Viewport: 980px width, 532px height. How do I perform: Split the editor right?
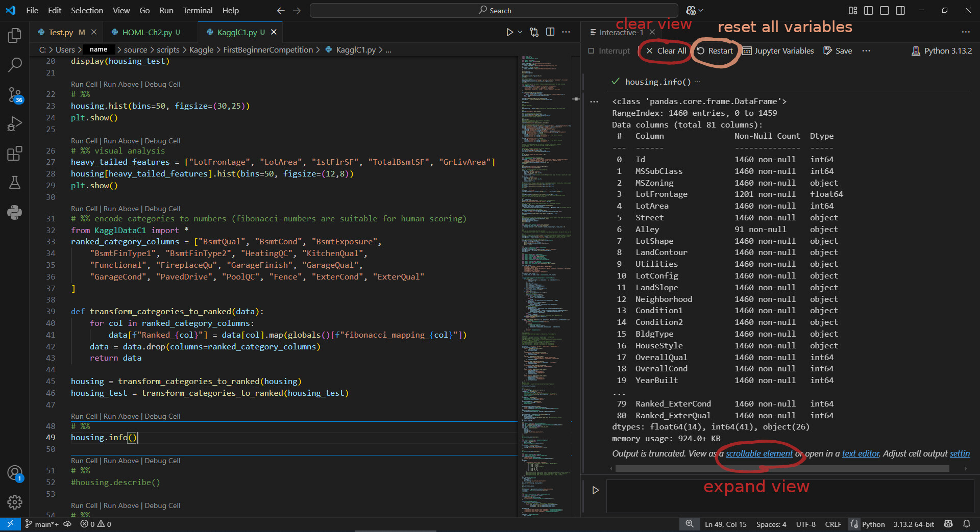click(550, 32)
